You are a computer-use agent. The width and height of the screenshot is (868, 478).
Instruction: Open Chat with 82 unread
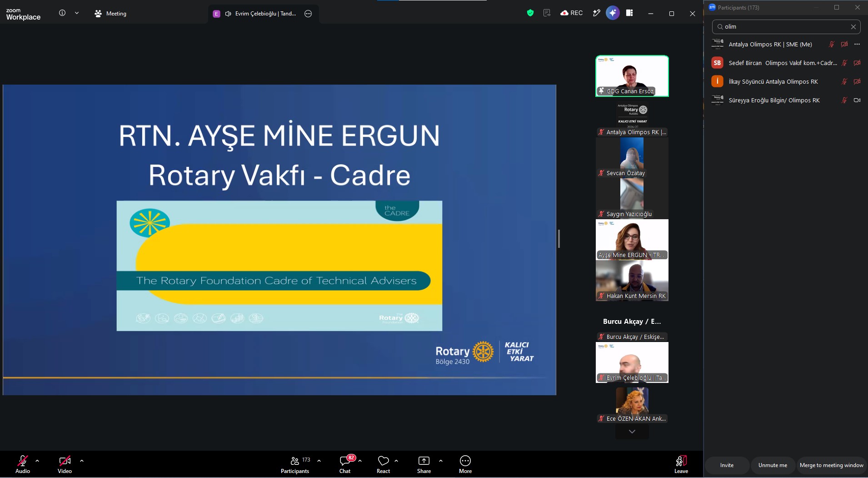345,464
